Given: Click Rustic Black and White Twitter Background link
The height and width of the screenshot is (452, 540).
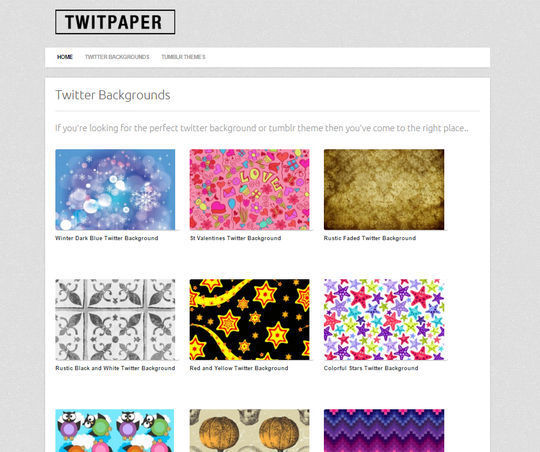Looking at the screenshot, I should tap(115, 368).
